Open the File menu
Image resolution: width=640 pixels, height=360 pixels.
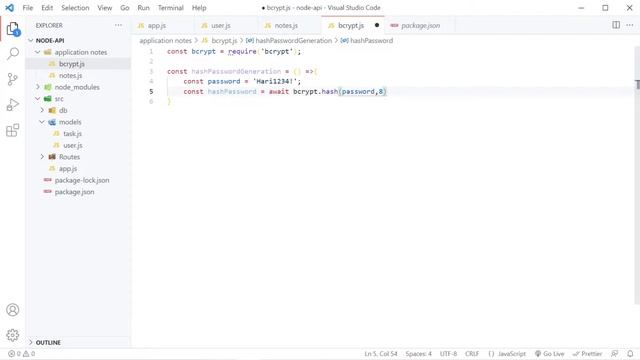pyautogui.click(x=28, y=8)
